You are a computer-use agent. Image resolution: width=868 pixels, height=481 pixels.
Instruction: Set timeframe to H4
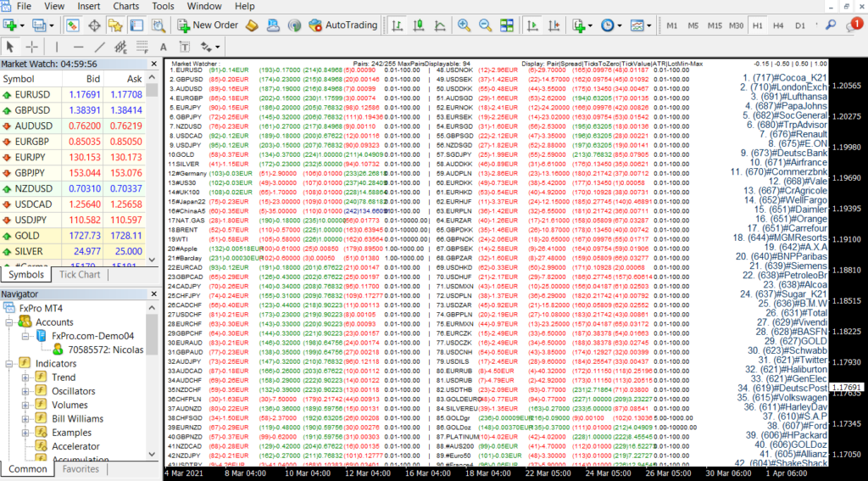pos(778,25)
